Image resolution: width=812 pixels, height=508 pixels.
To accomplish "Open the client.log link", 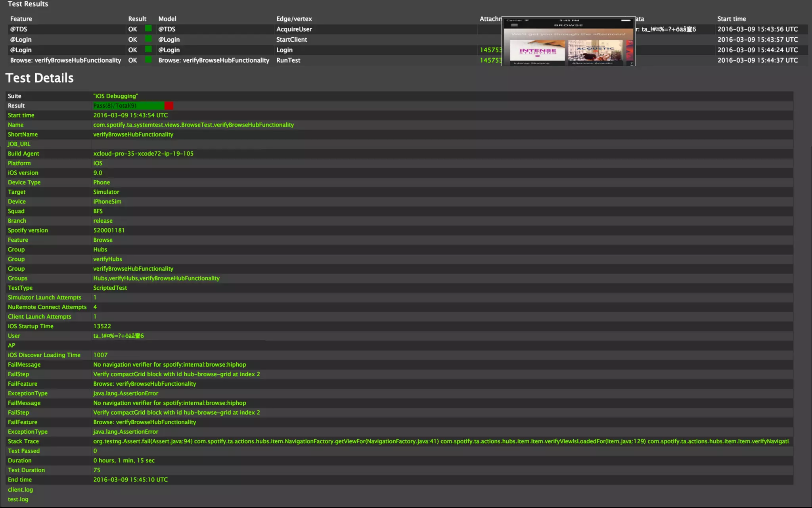I will (x=20, y=490).
